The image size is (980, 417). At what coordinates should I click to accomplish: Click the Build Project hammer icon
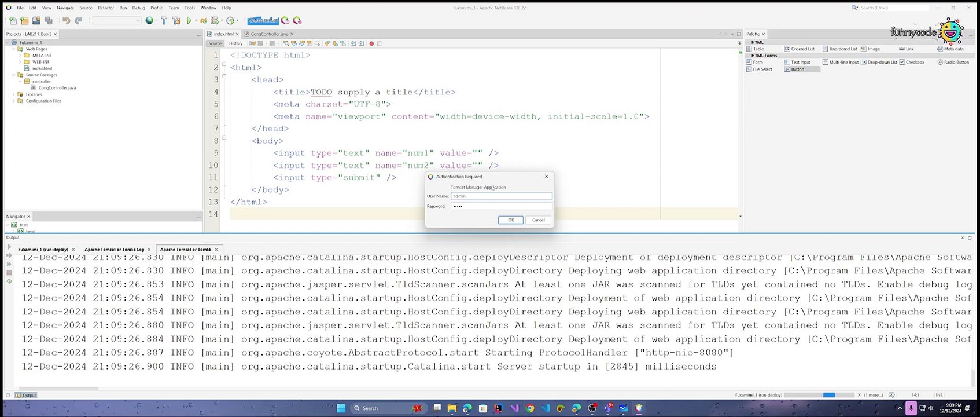[164, 21]
